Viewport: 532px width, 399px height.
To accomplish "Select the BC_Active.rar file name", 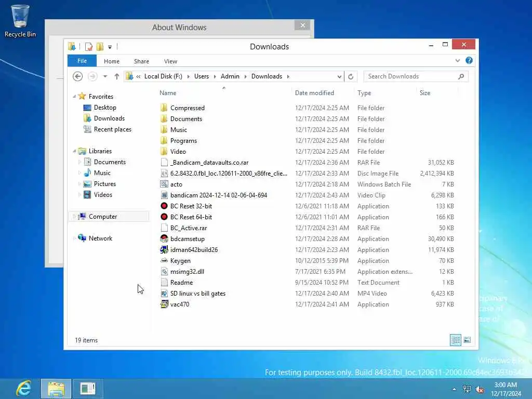I will click(189, 228).
